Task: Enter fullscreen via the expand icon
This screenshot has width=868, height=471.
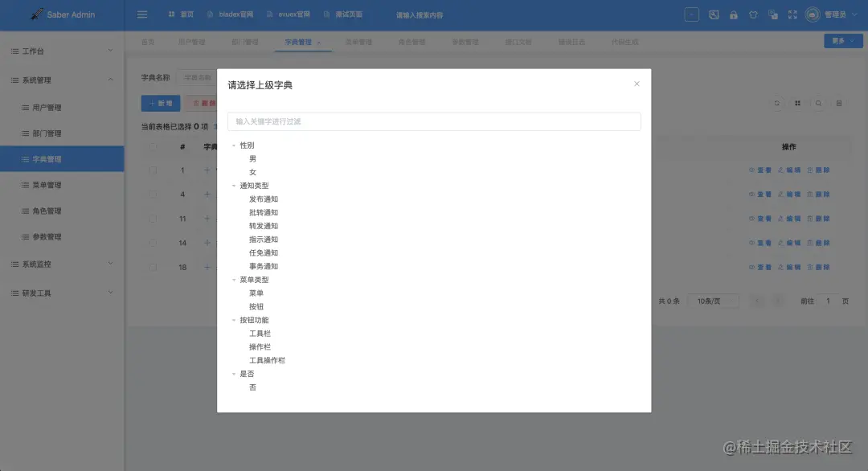Action: 791,14
